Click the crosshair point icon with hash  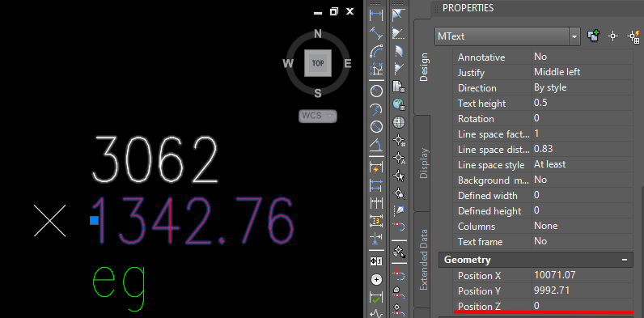(x=399, y=140)
